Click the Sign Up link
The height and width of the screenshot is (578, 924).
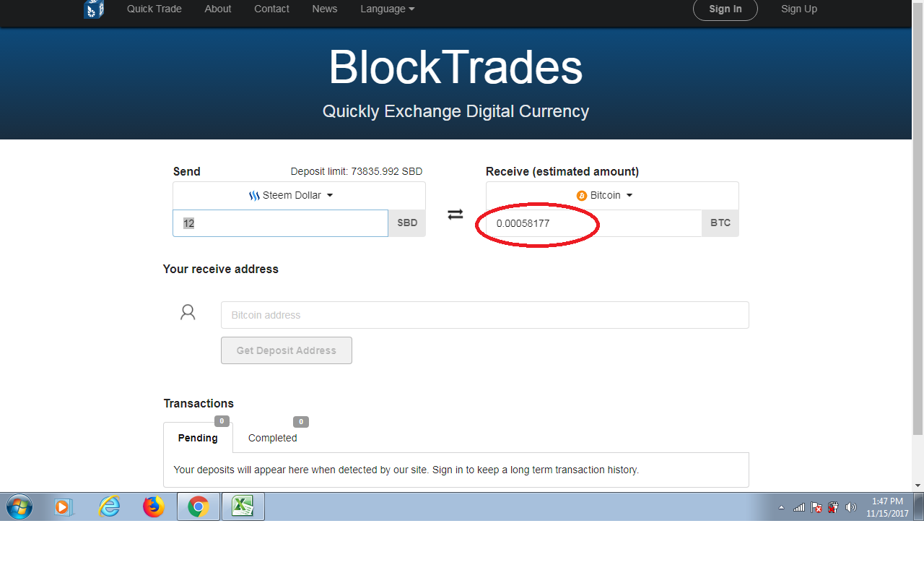click(799, 9)
